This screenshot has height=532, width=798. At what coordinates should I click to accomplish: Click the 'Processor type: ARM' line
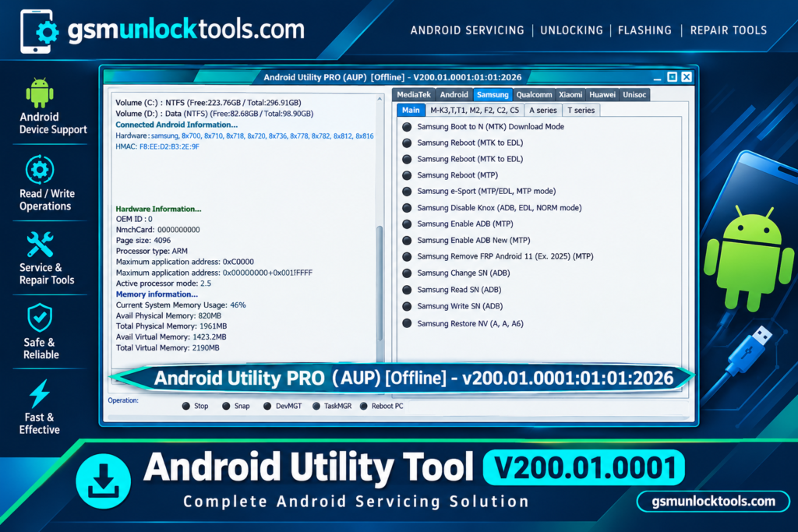point(152,252)
